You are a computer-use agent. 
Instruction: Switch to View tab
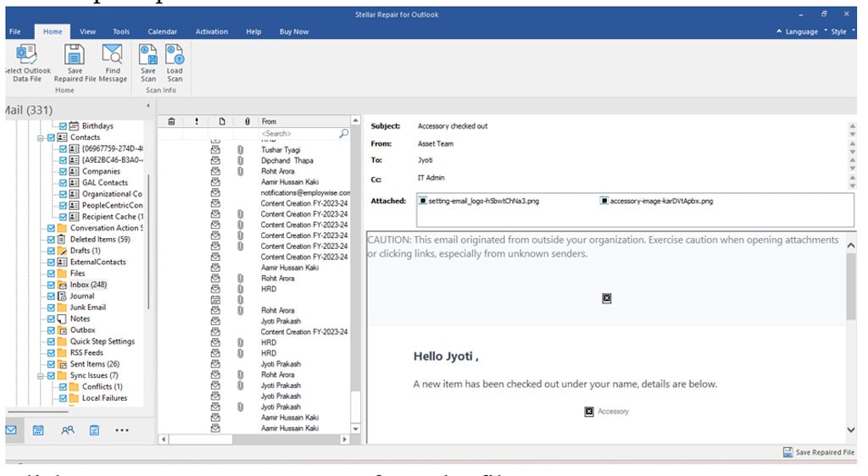point(87,31)
